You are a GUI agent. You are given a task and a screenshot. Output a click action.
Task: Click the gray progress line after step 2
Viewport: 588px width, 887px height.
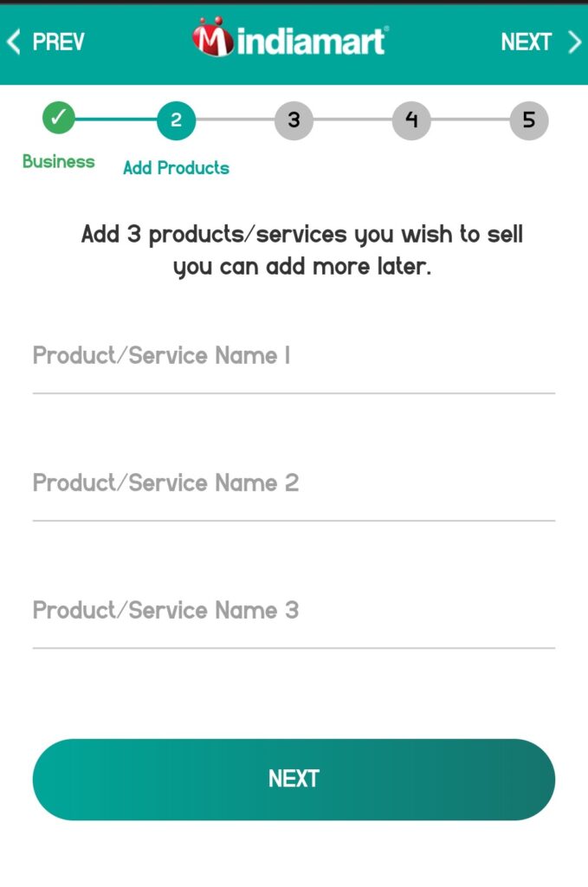235,120
